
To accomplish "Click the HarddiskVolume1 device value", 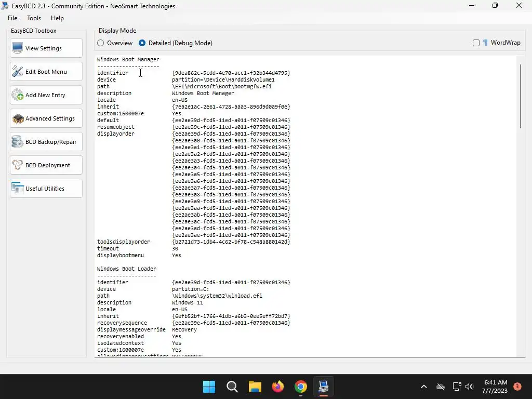I will pyautogui.click(x=223, y=79).
